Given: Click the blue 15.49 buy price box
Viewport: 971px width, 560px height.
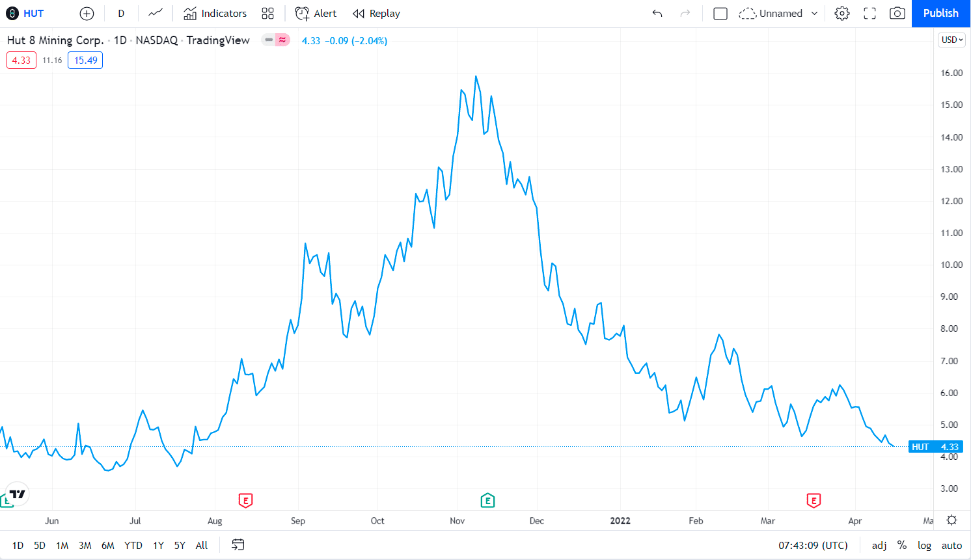Looking at the screenshot, I should click(86, 60).
